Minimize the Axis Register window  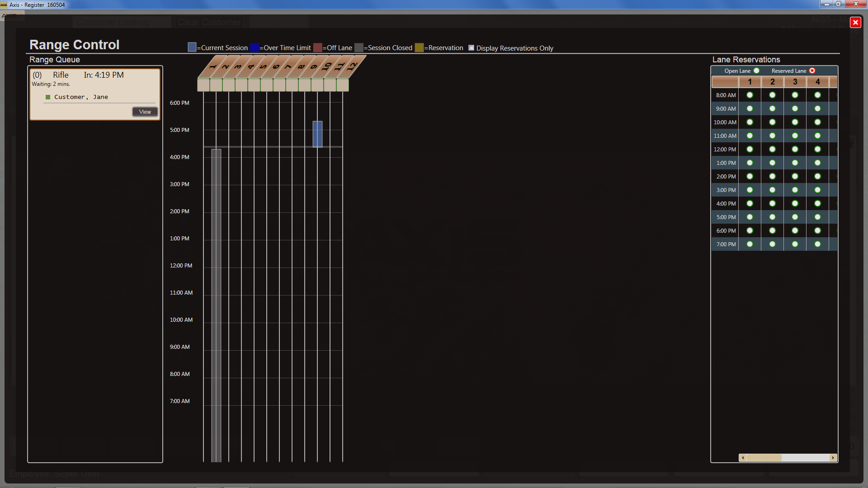(826, 4)
